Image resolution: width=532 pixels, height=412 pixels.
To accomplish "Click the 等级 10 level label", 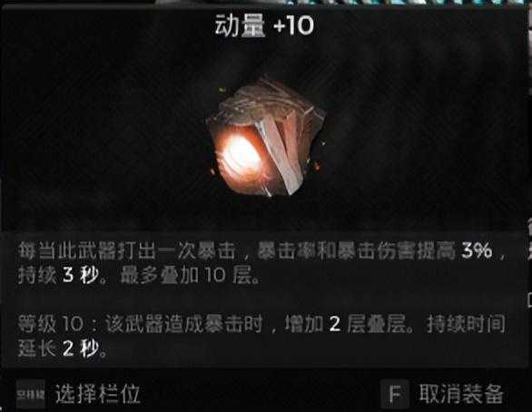I will [x=50, y=324].
